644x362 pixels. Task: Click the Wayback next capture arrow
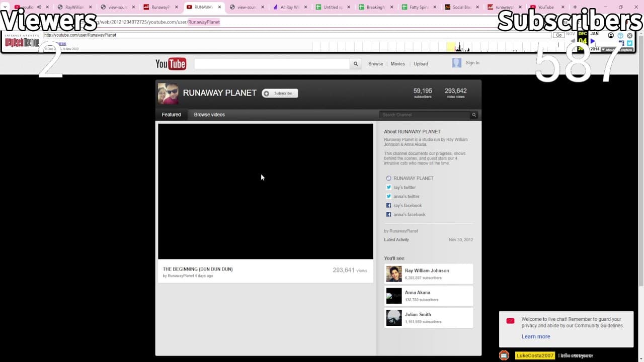point(593,41)
